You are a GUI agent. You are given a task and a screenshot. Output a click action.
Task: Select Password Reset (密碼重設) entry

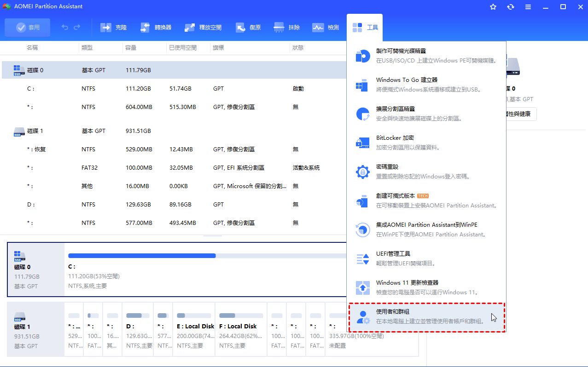point(427,172)
